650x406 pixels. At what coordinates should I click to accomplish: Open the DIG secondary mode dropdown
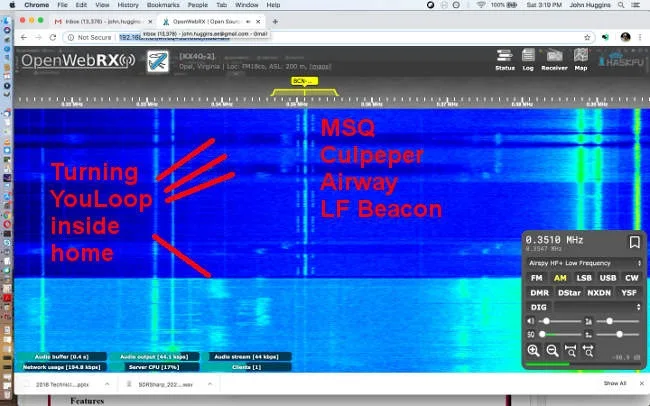click(x=598, y=307)
